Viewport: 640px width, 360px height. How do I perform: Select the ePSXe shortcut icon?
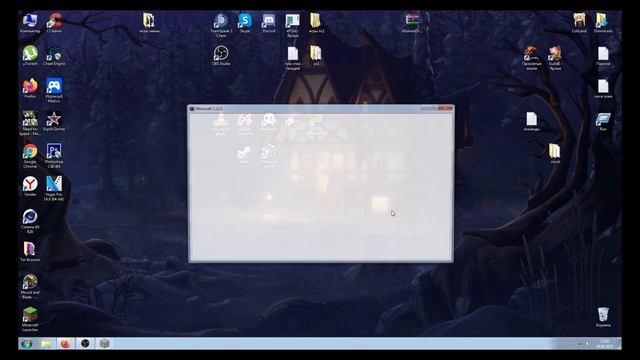coord(293,25)
